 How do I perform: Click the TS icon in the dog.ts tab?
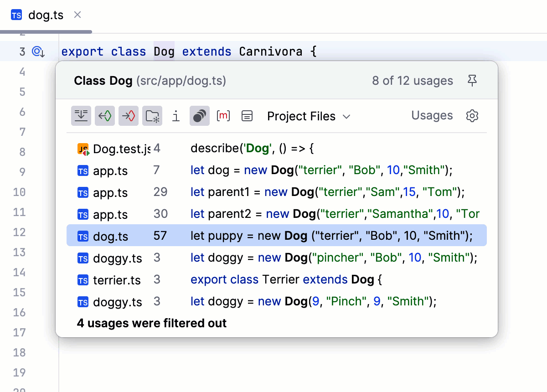coord(16,15)
